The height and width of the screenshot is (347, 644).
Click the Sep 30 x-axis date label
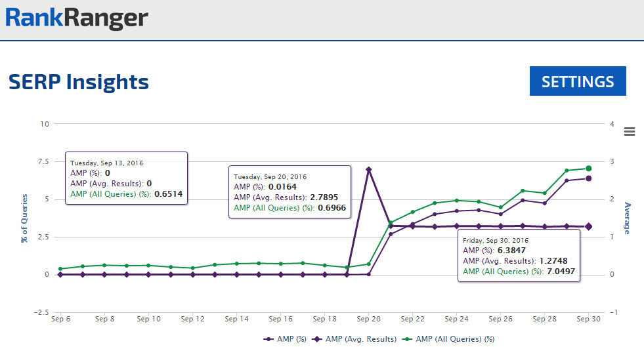tap(588, 319)
